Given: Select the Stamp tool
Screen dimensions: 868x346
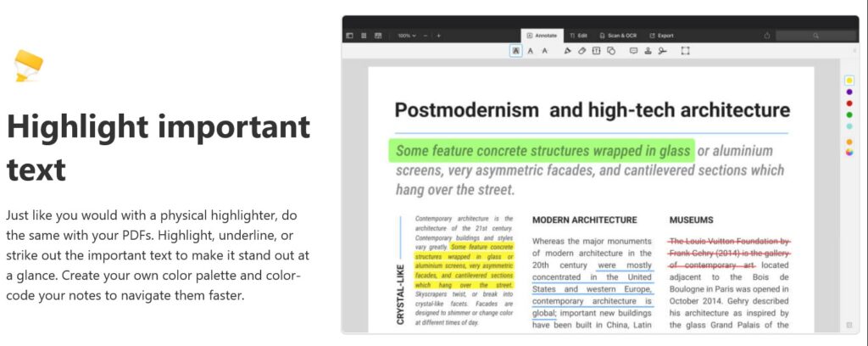Looking at the screenshot, I should pyautogui.click(x=648, y=51).
